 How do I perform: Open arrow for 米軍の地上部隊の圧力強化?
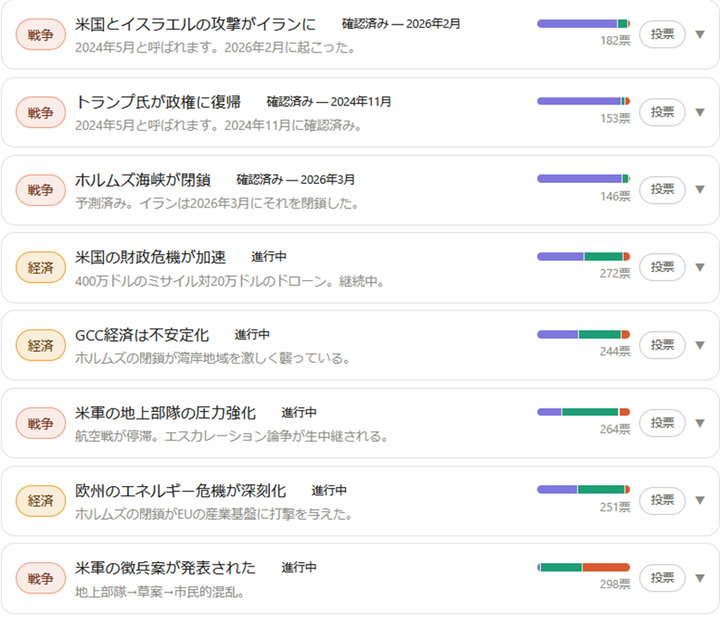pyautogui.click(x=700, y=423)
